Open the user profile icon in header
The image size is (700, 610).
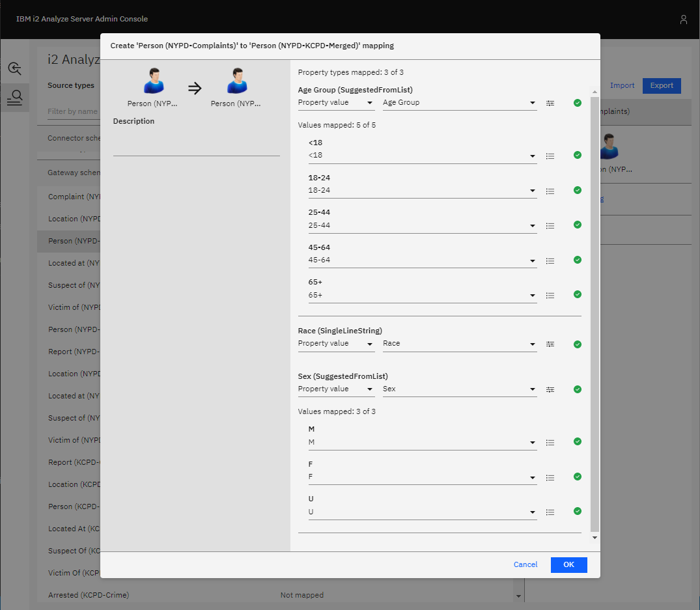(x=683, y=20)
